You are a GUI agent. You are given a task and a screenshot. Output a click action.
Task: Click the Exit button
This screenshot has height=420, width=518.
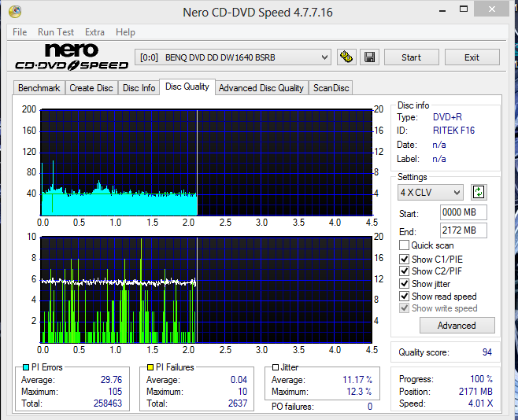472,57
